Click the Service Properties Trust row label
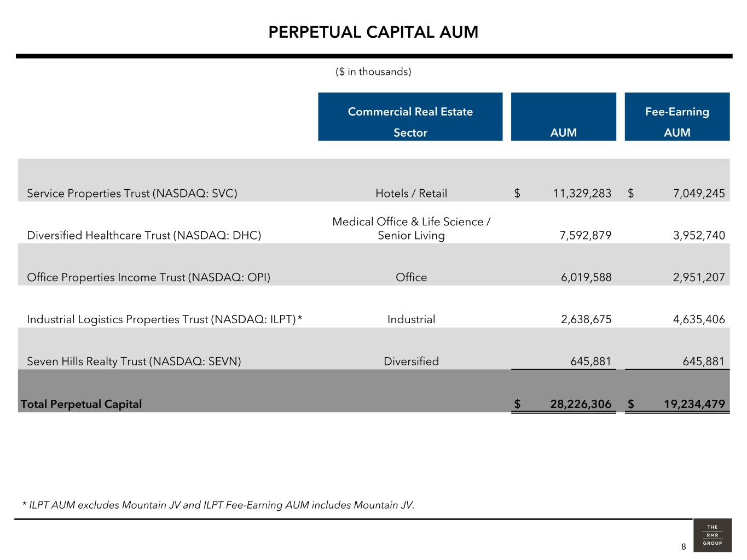The width and height of the screenshot is (747, 560). tap(132, 193)
